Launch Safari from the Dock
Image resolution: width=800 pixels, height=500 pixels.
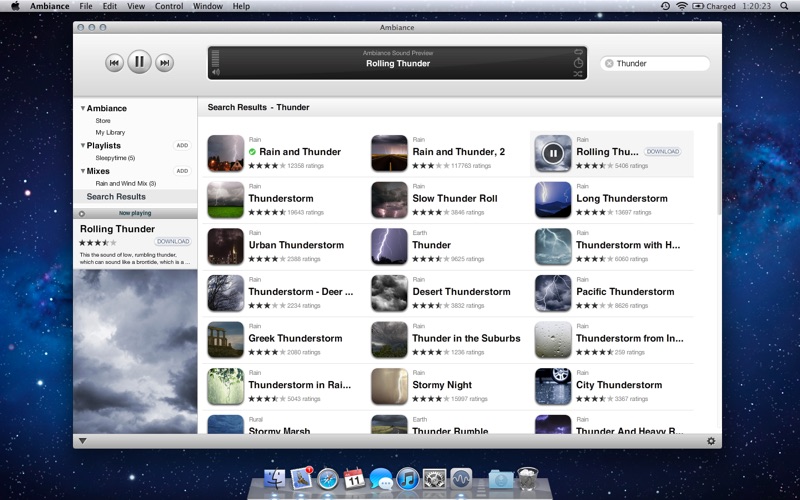click(328, 480)
